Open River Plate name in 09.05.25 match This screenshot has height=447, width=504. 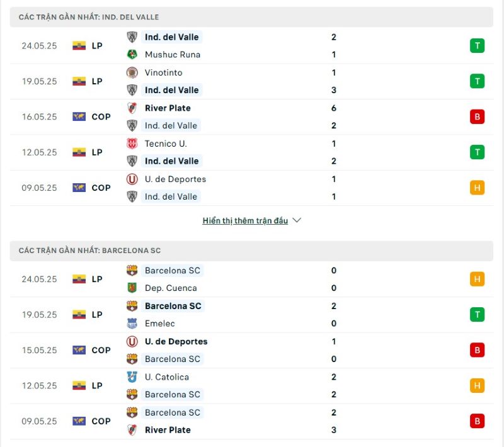pos(168,430)
